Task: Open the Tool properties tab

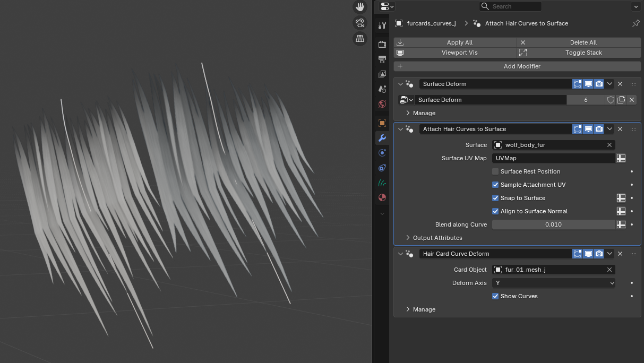Action: click(x=382, y=25)
